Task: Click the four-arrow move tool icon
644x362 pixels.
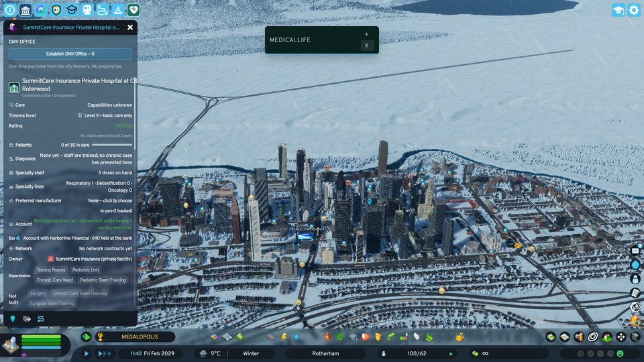Action: 621,337
